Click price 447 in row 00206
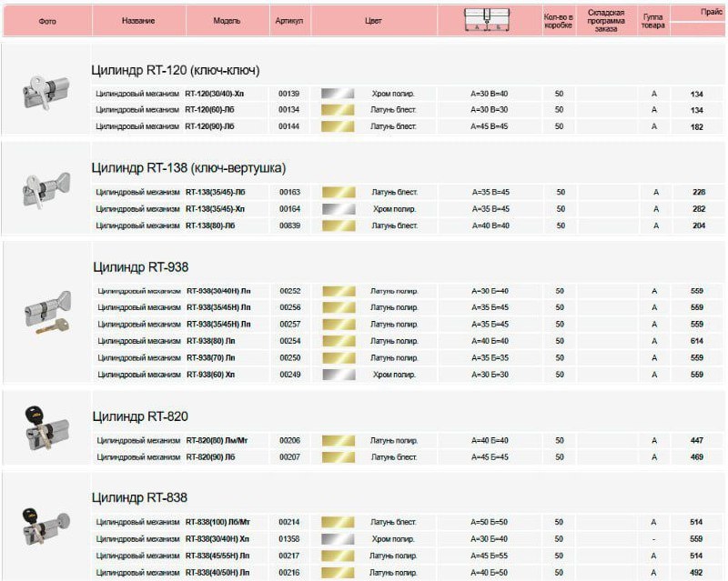Image resolution: width=728 pixels, height=581 pixels. [x=697, y=440]
